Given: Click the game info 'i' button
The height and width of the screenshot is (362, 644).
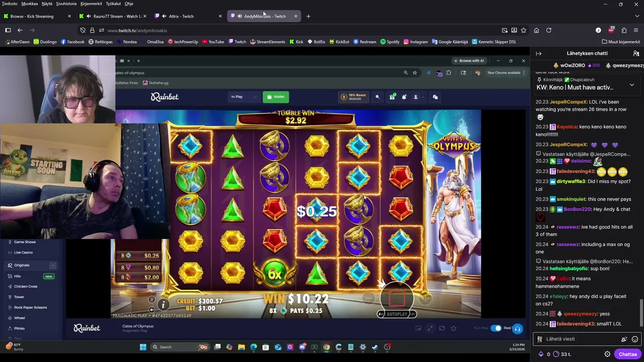Looking at the screenshot, I should coord(163,304).
